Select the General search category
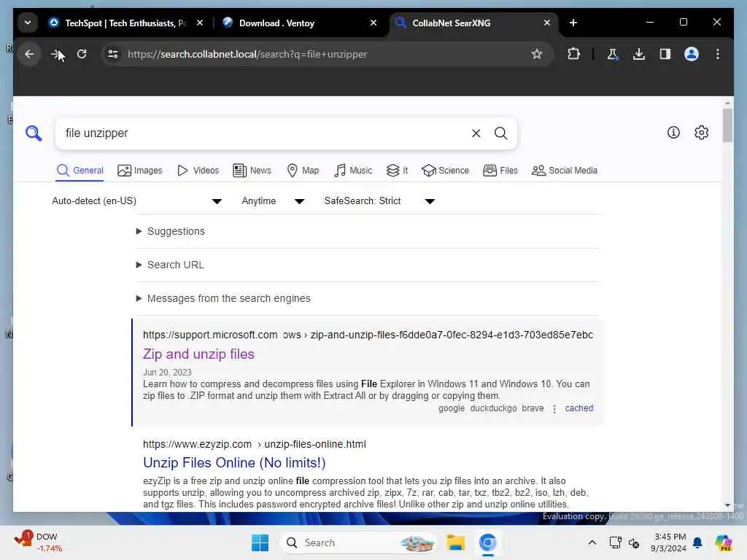The image size is (747, 560). click(x=80, y=171)
